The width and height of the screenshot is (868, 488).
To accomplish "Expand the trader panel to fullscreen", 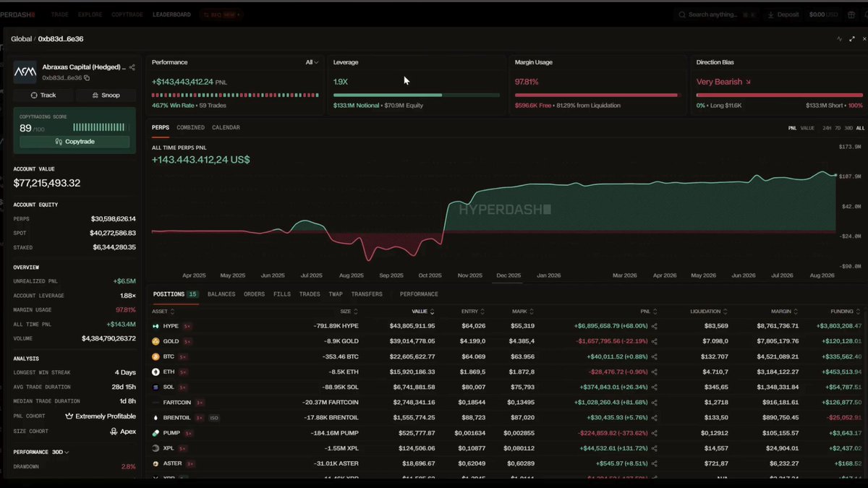I will pos(851,39).
